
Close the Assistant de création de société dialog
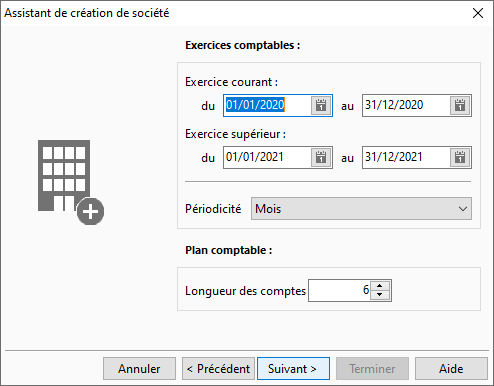(x=478, y=13)
